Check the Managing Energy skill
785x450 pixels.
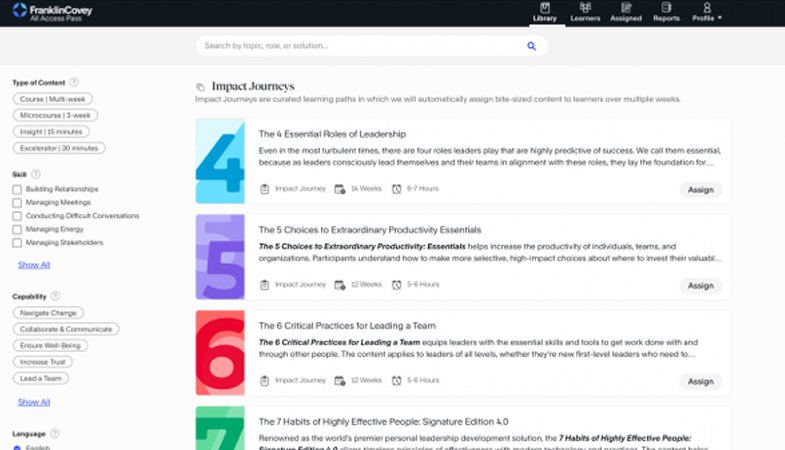coord(17,229)
